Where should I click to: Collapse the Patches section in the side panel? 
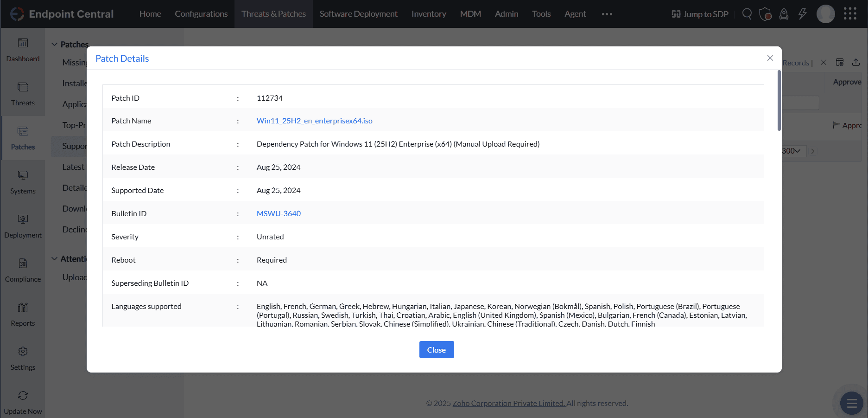54,45
